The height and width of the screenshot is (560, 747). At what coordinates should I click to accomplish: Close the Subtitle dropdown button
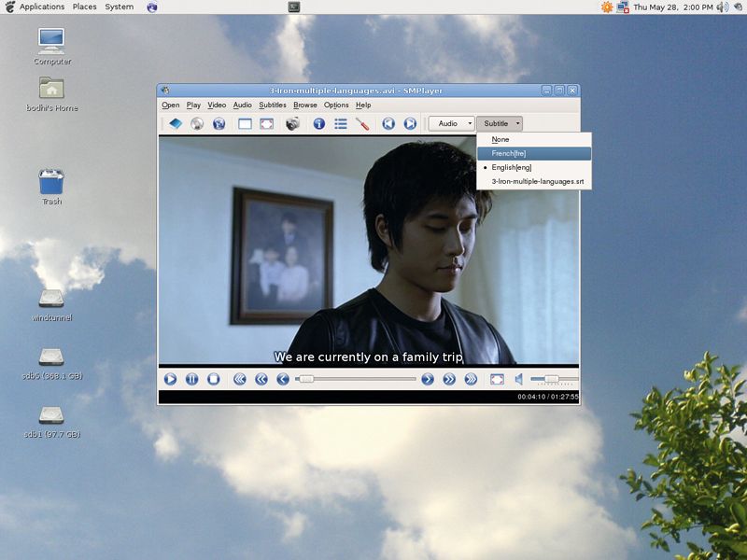click(500, 124)
